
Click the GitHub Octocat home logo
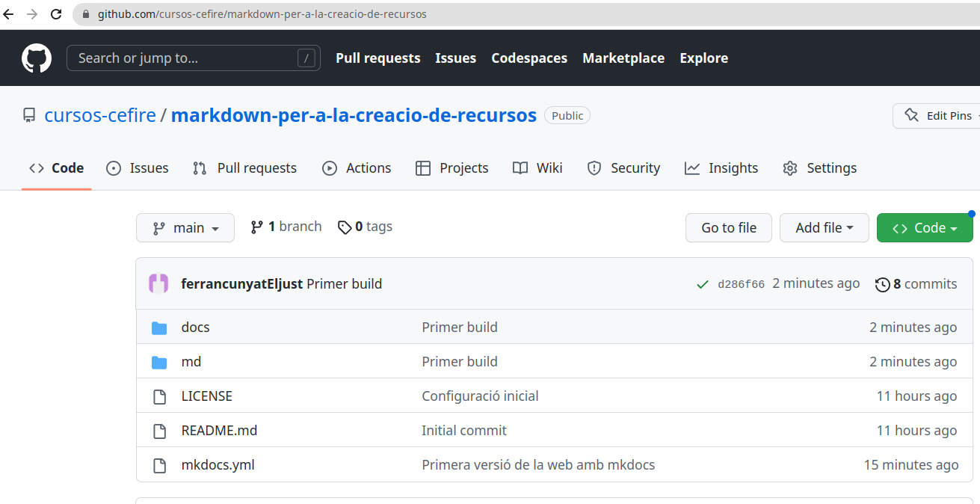(37, 58)
